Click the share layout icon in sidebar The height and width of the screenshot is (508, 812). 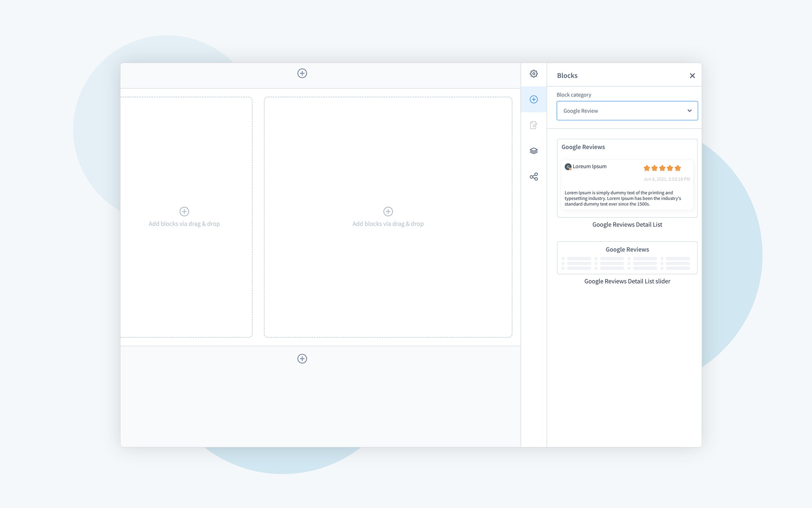[534, 176]
